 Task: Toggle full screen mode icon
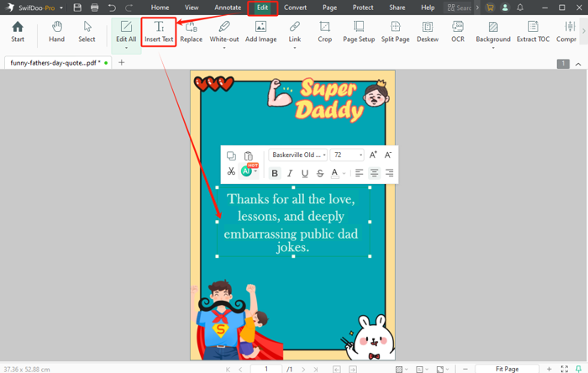pyautogui.click(x=564, y=369)
